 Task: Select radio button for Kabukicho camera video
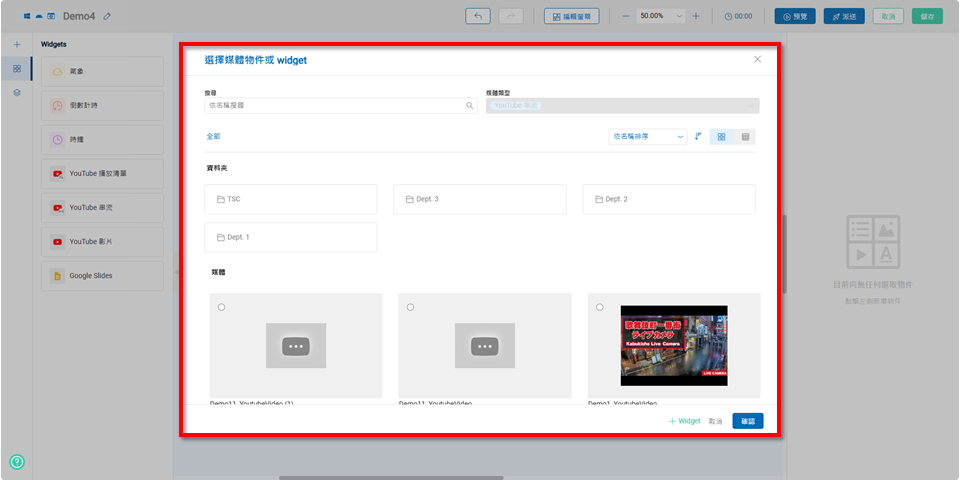coord(600,307)
